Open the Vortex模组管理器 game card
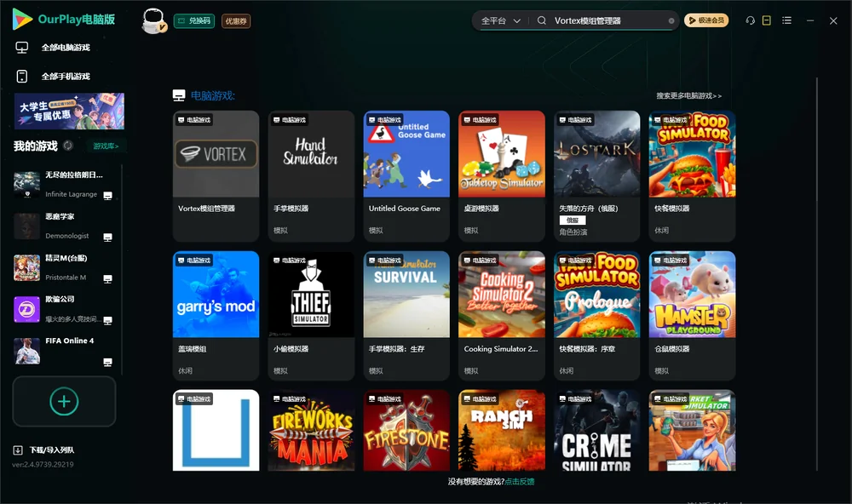The width and height of the screenshot is (852, 504). 216,176
